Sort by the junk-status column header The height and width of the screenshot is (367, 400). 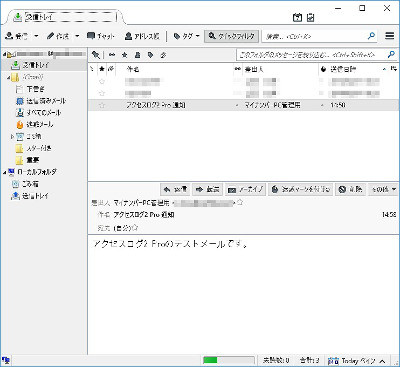pos(323,69)
